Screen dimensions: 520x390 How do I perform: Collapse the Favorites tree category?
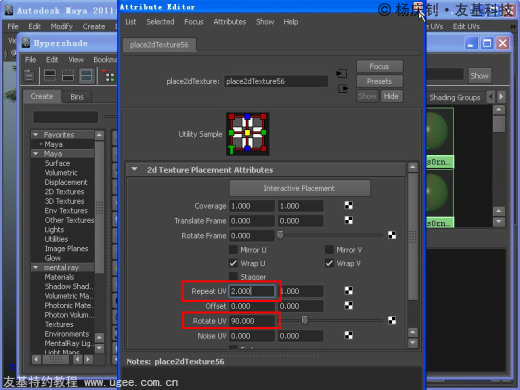pyautogui.click(x=36, y=135)
